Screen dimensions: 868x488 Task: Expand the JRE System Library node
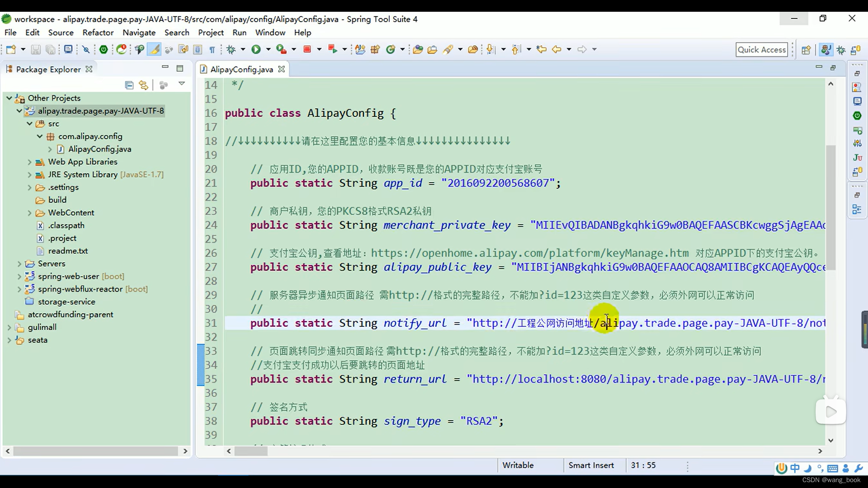(x=29, y=174)
